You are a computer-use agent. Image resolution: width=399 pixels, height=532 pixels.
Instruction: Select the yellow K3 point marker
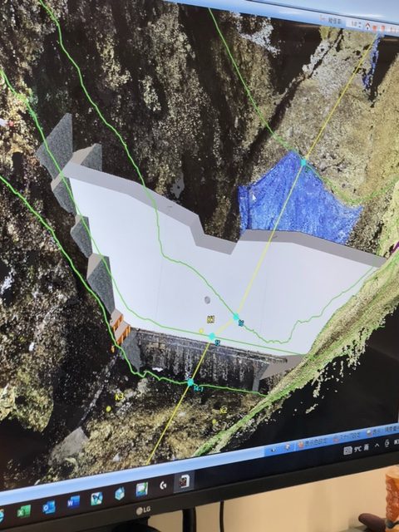[109, 409]
